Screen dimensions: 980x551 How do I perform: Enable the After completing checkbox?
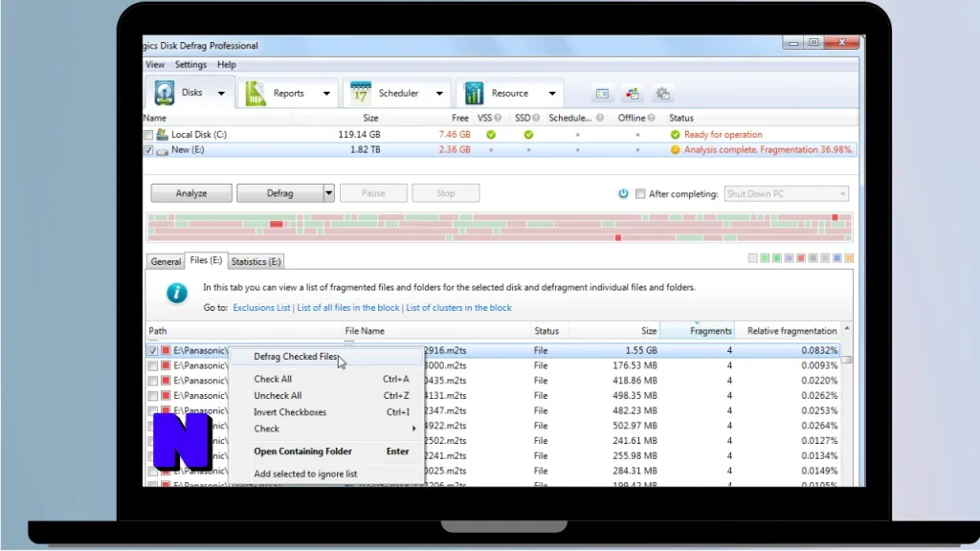tap(640, 193)
